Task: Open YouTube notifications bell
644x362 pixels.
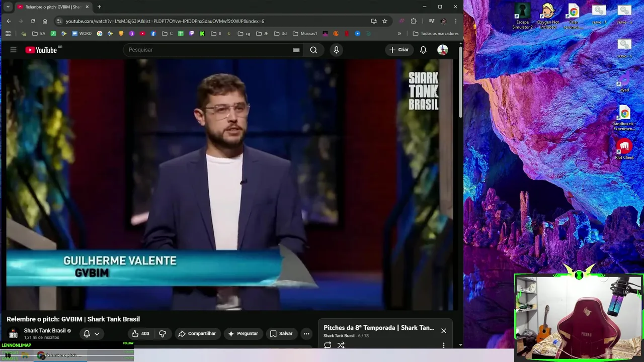Action: [x=423, y=50]
